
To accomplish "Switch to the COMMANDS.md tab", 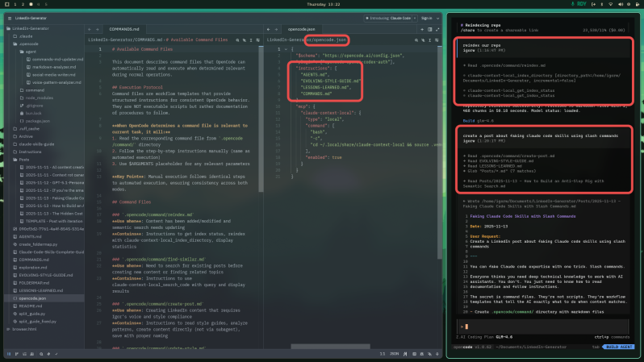I will coord(124,29).
